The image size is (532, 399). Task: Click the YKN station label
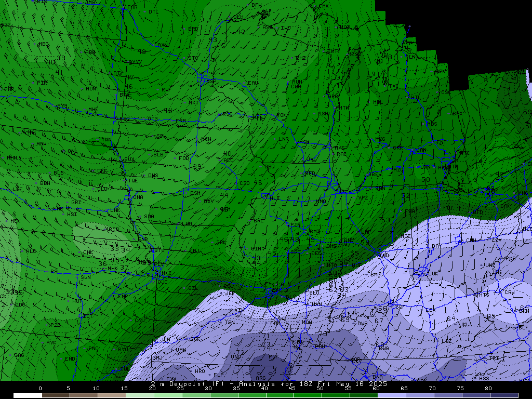click(107, 139)
